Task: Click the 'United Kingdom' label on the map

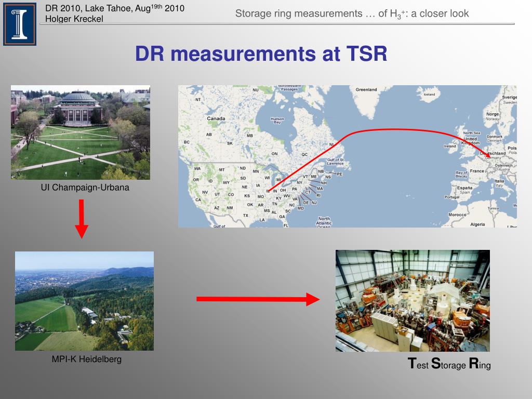Action: coord(470,141)
